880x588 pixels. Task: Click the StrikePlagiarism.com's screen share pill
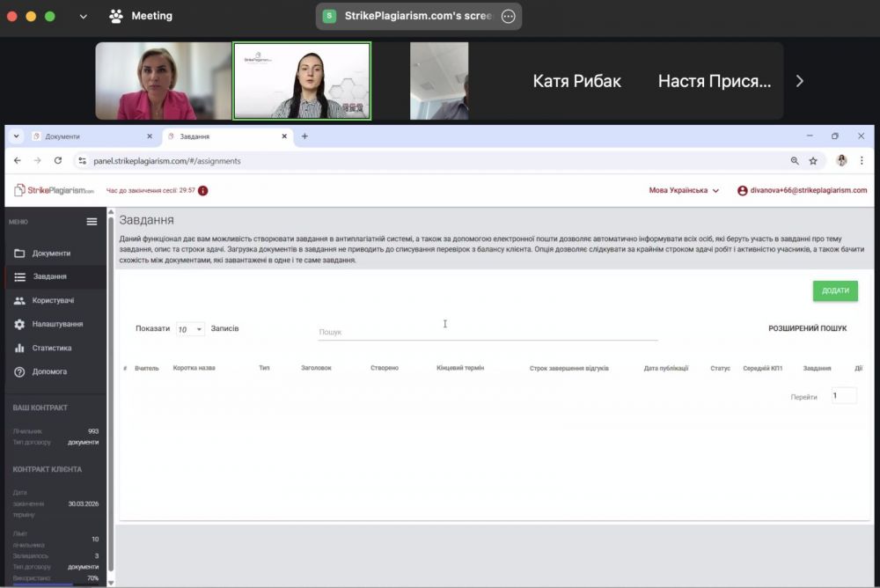tap(418, 17)
